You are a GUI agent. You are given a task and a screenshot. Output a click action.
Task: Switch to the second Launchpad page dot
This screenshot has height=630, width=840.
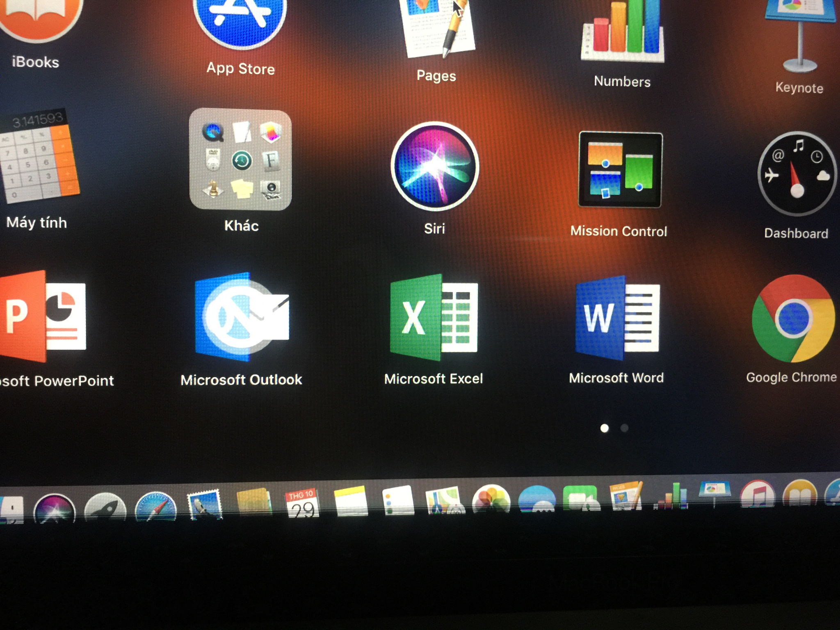click(x=624, y=428)
